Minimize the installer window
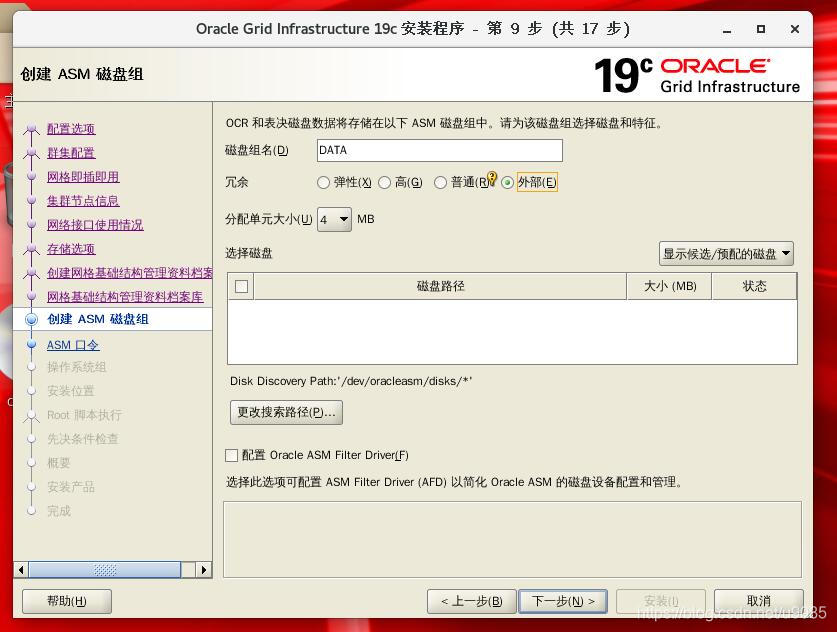837x632 pixels. 727,30
